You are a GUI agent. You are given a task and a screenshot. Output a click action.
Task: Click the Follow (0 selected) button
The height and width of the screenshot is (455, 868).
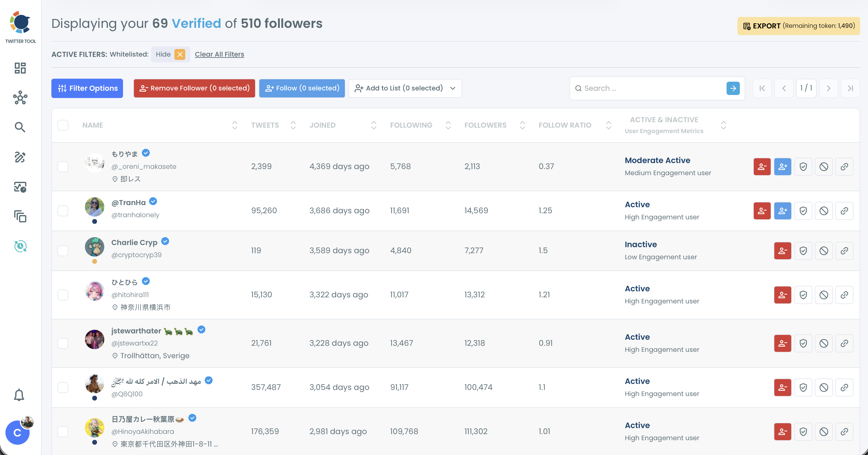tap(302, 88)
